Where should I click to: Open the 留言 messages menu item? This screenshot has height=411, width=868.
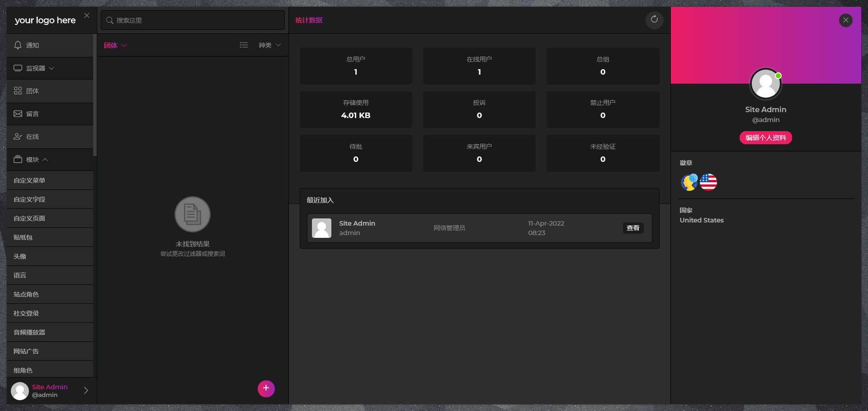(x=33, y=114)
